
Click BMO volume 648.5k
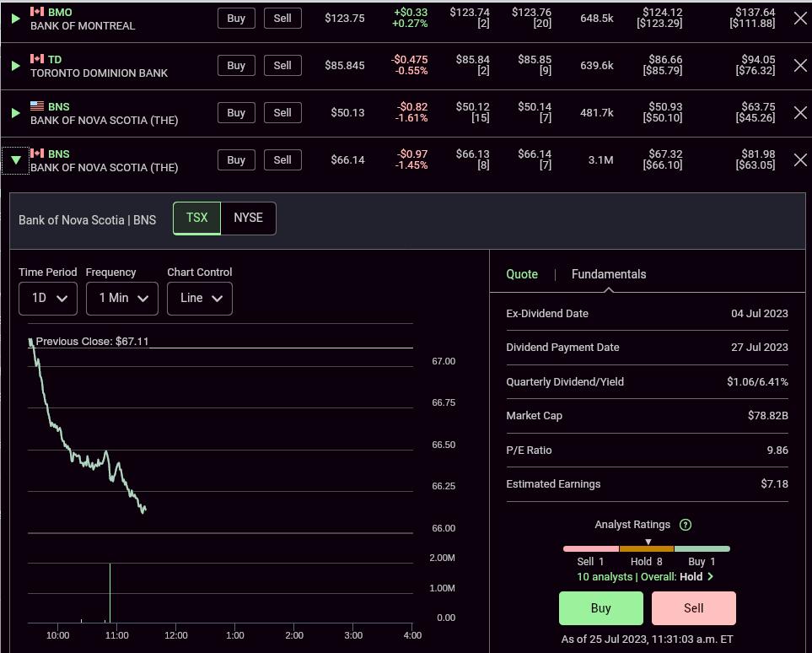point(597,19)
